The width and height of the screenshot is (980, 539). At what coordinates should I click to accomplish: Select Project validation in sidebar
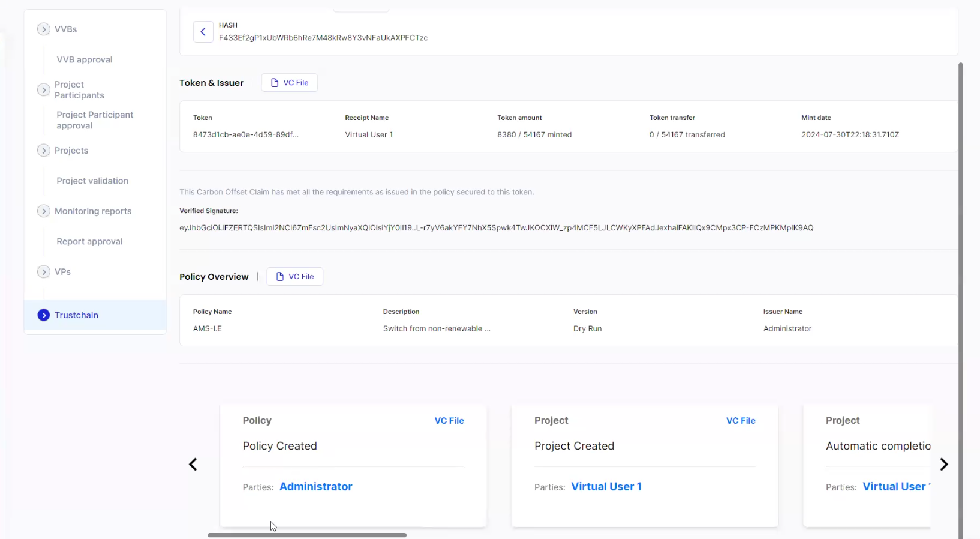click(92, 181)
